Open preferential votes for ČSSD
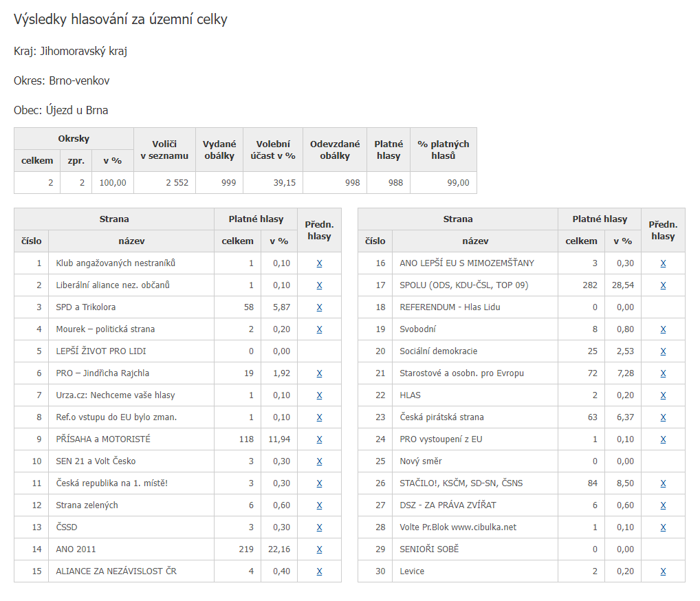The image size is (700, 601). click(319, 527)
